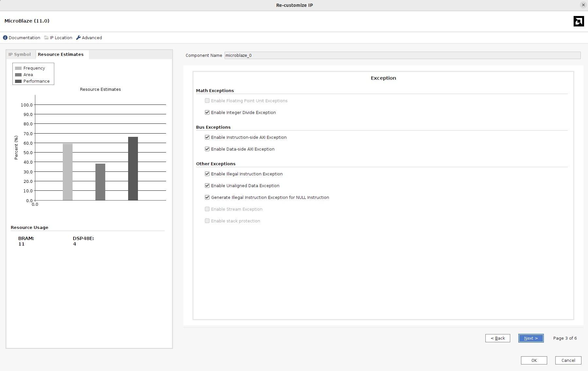
Task: Cancel the IP customization
Action: coord(568,361)
